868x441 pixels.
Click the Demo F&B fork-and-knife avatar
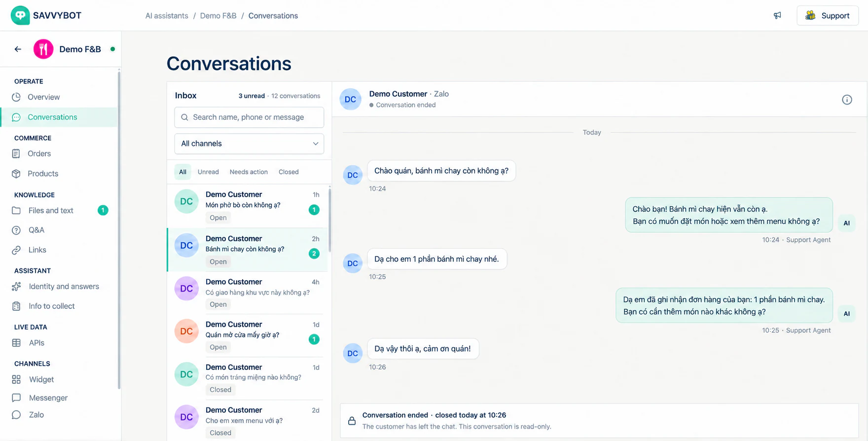pyautogui.click(x=43, y=49)
